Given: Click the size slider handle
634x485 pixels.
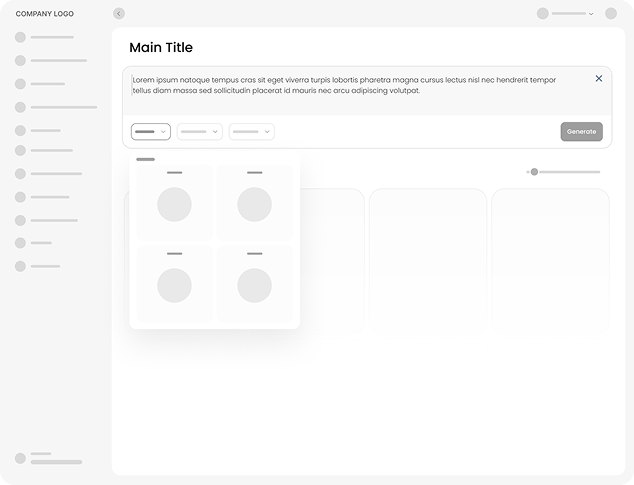Looking at the screenshot, I should (534, 172).
